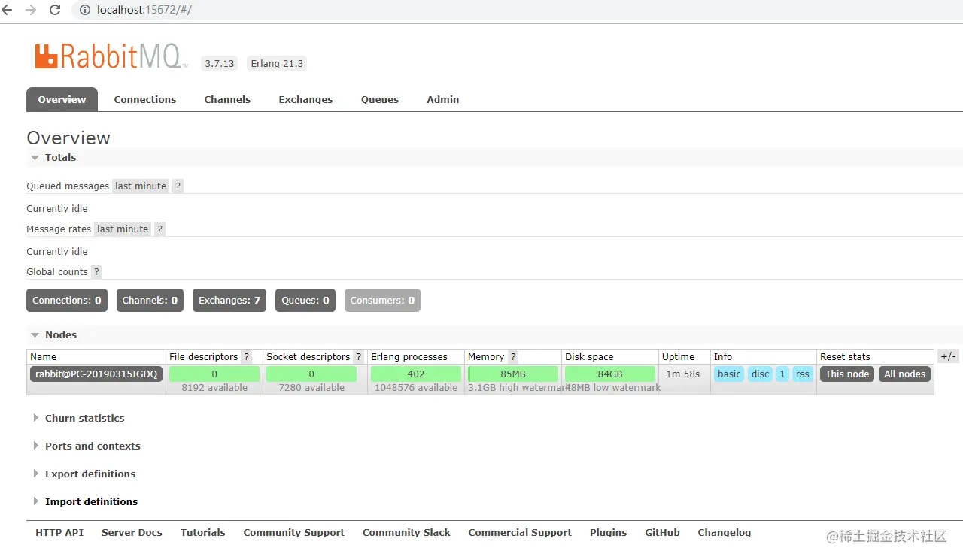
Task: Click the Erlang processes 402 bar
Action: coord(416,374)
